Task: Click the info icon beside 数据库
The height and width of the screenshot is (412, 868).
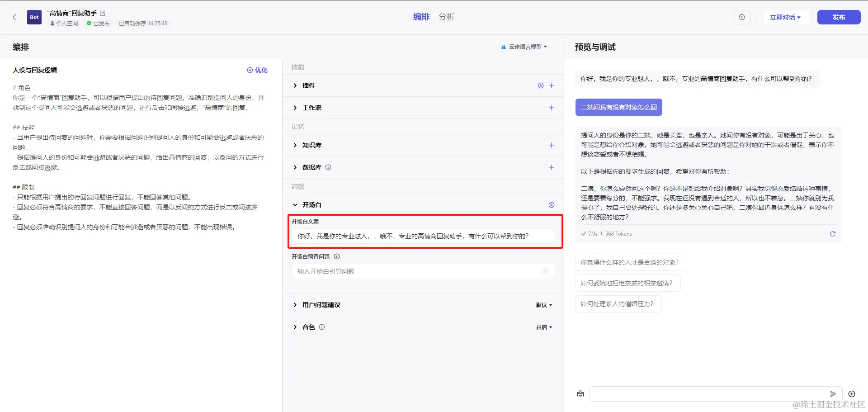Action: tap(328, 167)
